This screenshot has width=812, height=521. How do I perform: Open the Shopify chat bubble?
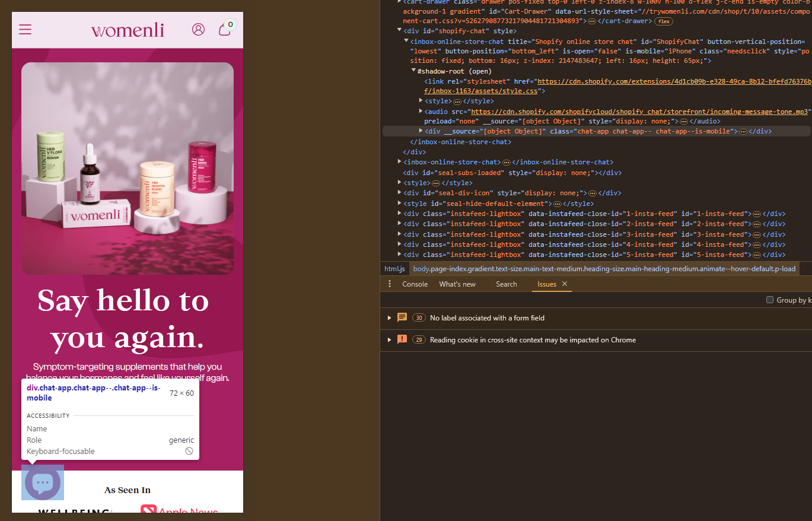pos(43,482)
